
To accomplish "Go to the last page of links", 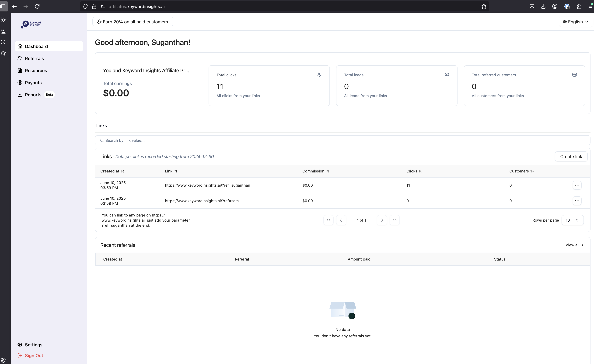I will [x=394, y=220].
